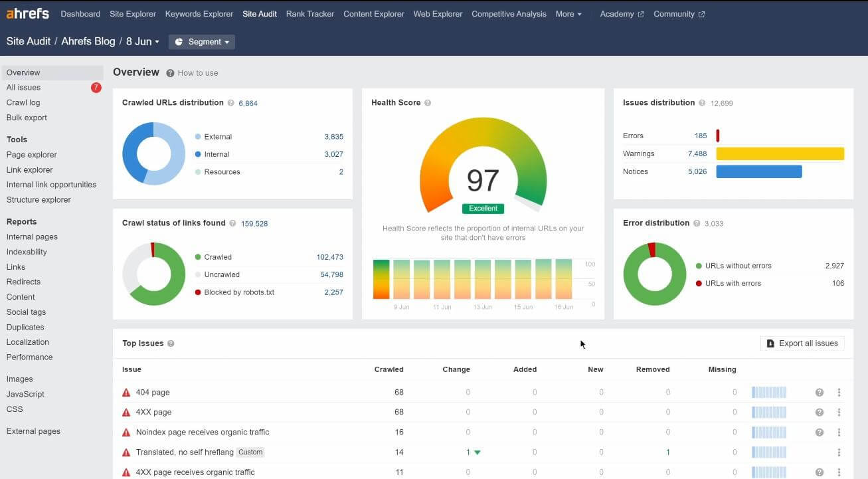Click the Blocked by robots.txt count 2,257
Image resolution: width=868 pixels, height=479 pixels.
click(x=333, y=292)
